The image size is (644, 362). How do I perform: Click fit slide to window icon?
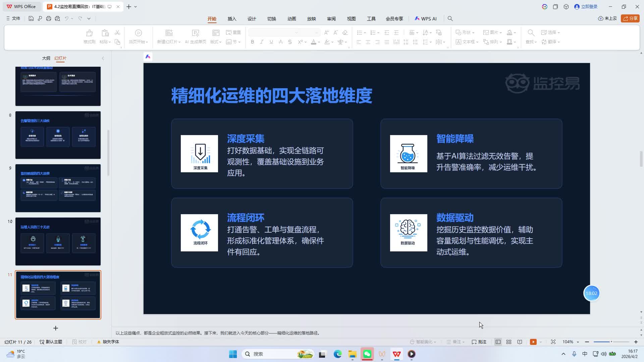[x=553, y=342]
